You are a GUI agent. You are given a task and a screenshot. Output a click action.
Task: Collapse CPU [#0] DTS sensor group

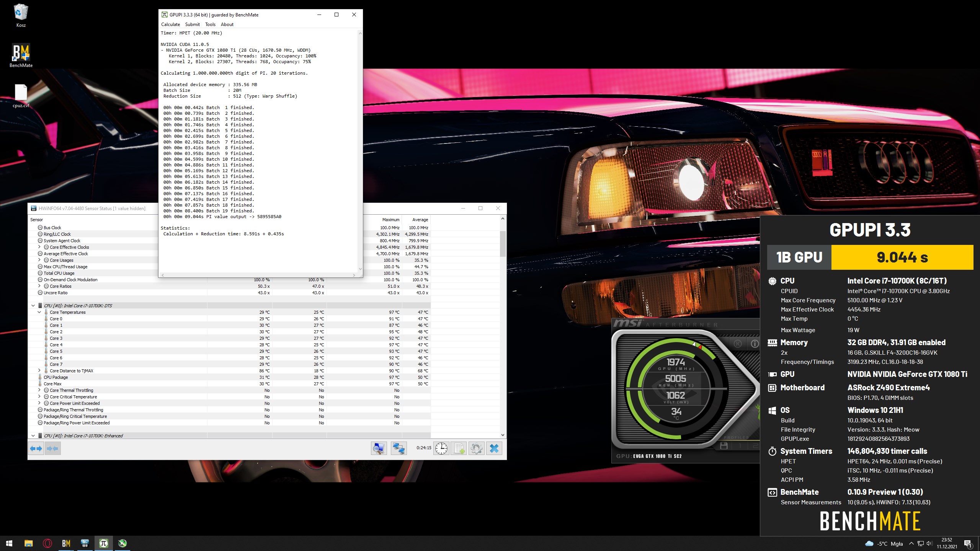click(x=33, y=306)
